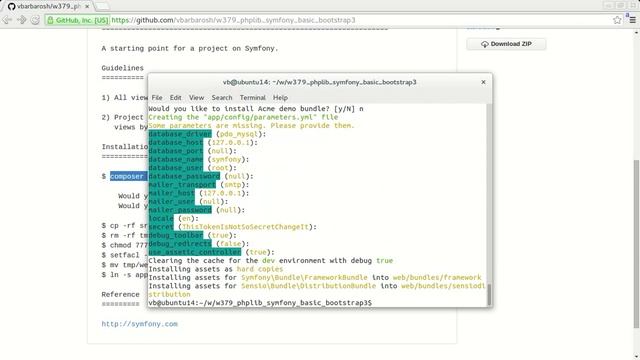Click 'Reference' heading in README
The width and height of the screenshot is (640, 360).
tap(120, 294)
